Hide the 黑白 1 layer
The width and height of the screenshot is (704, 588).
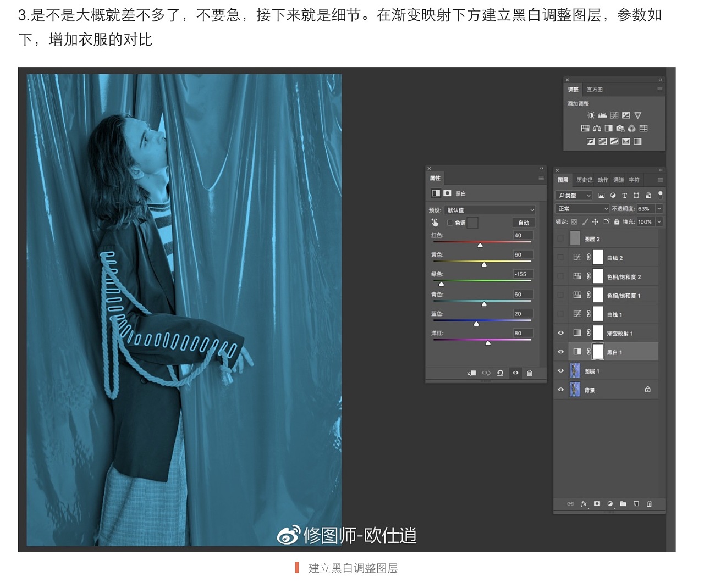pyautogui.click(x=560, y=352)
